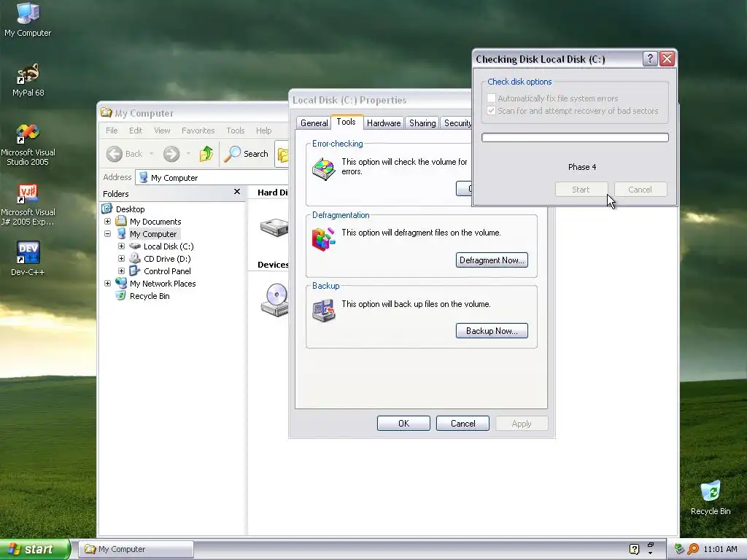
Task: Click the 11:01 AM taskbar clock
Action: [720, 549]
